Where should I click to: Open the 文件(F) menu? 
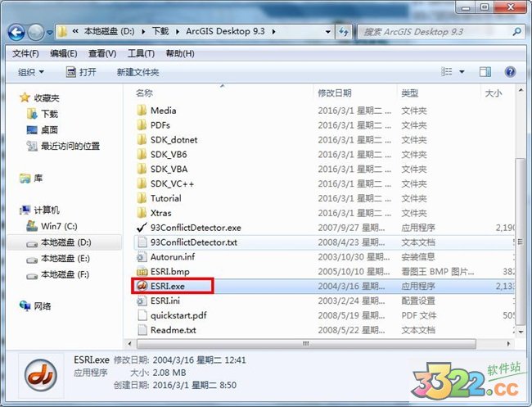(x=26, y=53)
